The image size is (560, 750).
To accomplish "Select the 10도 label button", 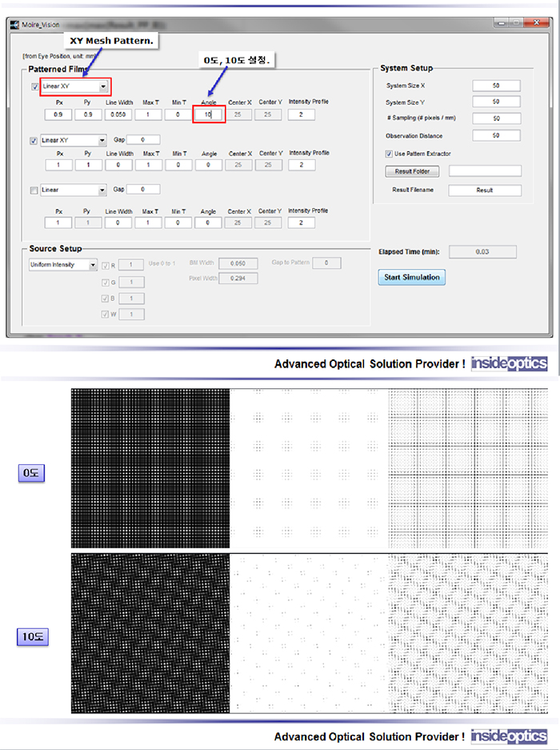I will point(33,637).
